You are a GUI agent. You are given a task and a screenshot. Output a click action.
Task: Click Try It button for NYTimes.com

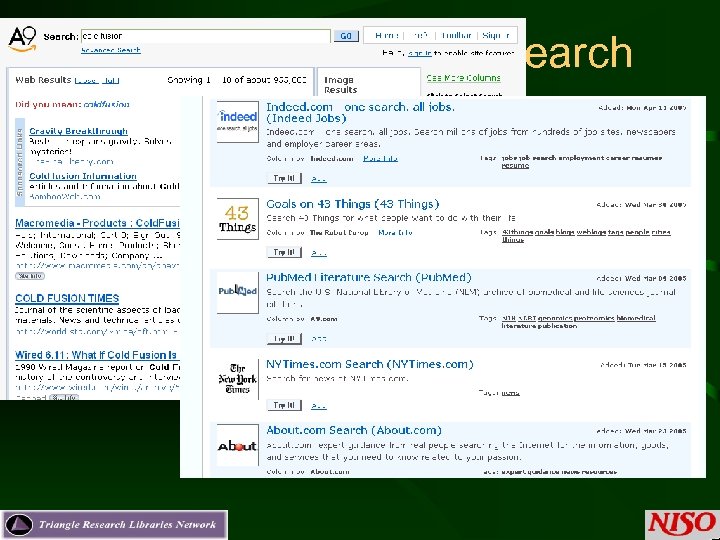point(284,405)
